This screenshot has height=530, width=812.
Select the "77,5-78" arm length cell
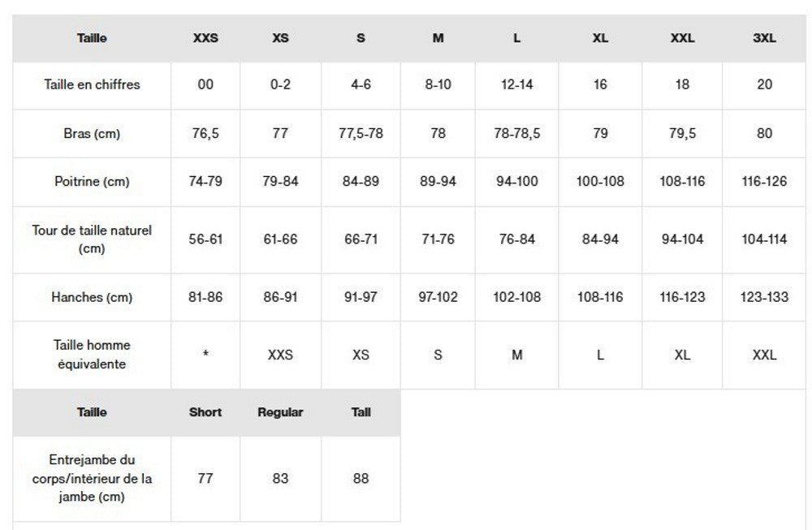coord(361,134)
